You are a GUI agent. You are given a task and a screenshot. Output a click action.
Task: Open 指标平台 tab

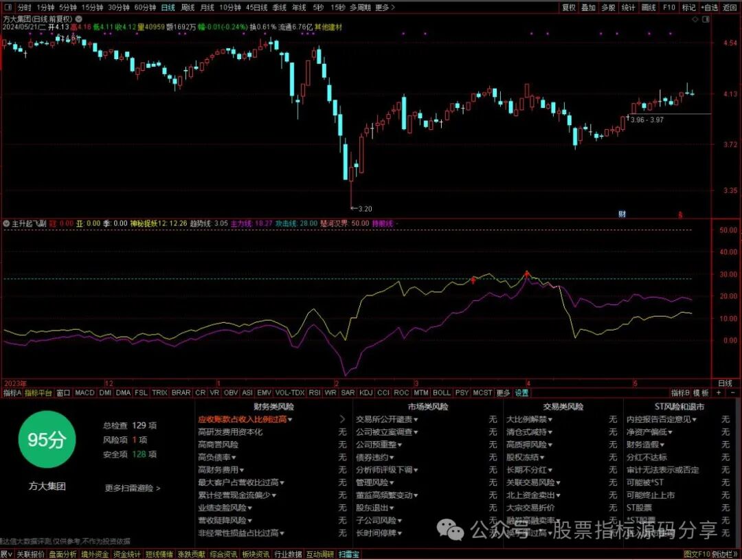point(38,393)
